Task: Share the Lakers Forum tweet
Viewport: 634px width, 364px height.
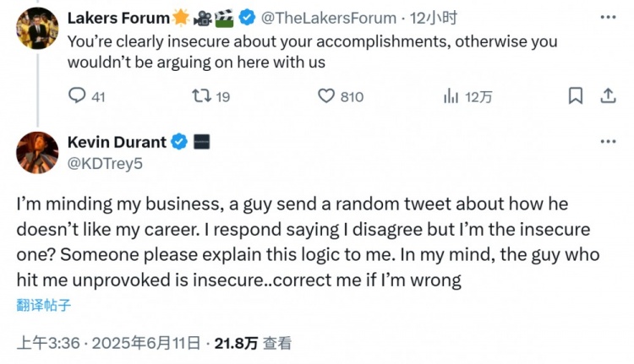Action: click(x=607, y=96)
